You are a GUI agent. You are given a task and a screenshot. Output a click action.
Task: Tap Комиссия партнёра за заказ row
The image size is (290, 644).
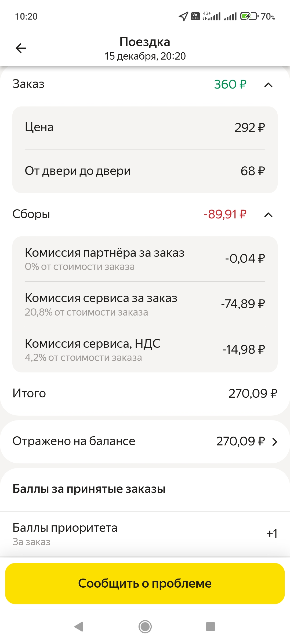click(x=145, y=259)
